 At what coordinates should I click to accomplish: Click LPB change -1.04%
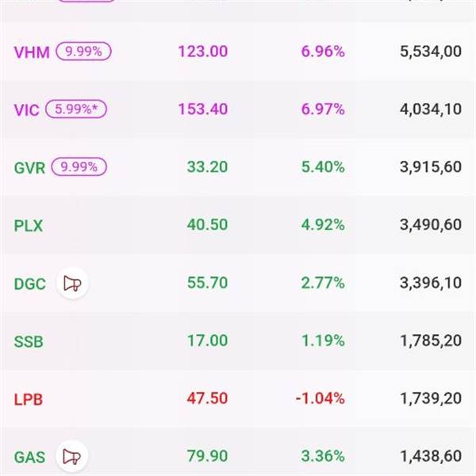tap(320, 398)
